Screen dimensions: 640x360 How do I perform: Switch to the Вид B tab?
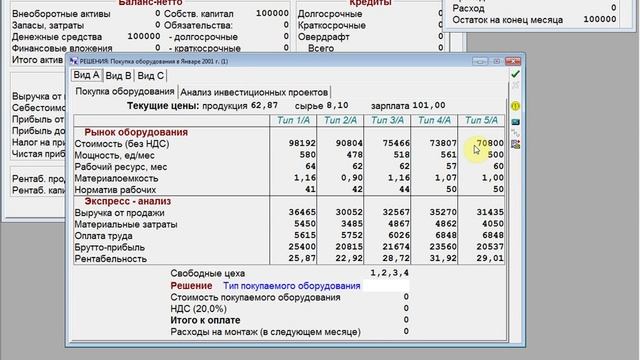pyautogui.click(x=118, y=76)
